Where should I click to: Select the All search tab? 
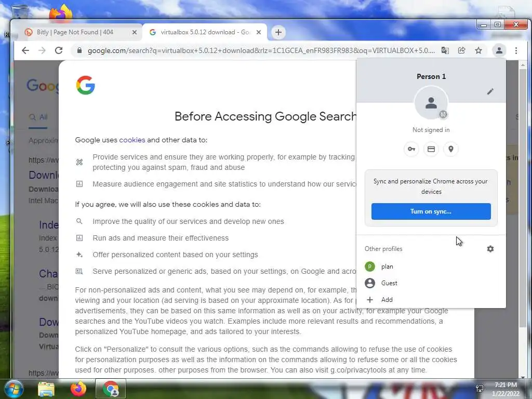point(38,117)
